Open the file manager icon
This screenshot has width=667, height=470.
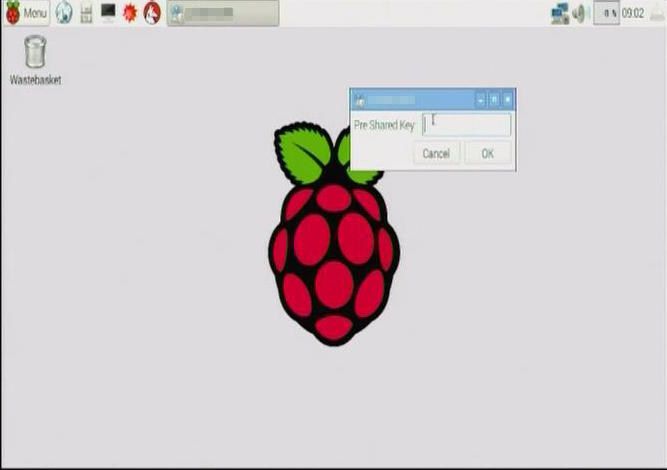(x=86, y=13)
